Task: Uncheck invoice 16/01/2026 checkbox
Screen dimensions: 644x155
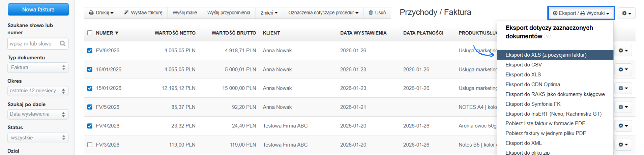Action: coord(90,69)
